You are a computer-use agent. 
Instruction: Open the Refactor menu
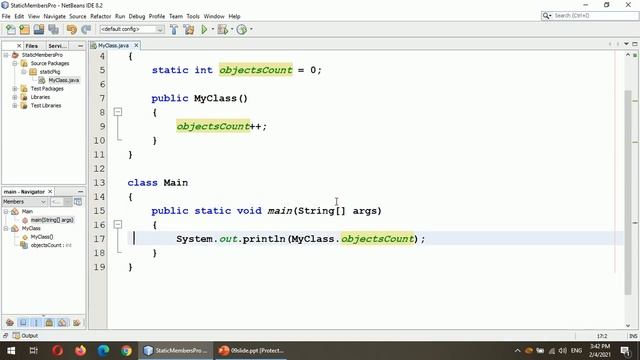coord(100,16)
